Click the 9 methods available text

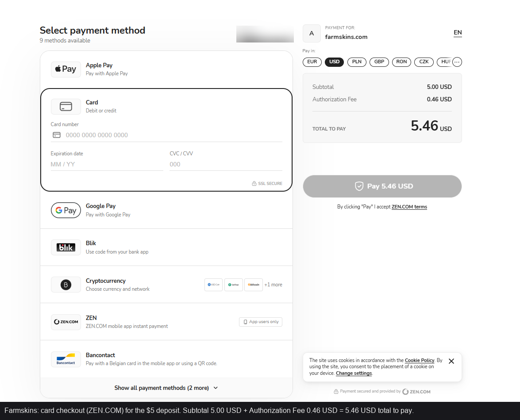tap(65, 40)
